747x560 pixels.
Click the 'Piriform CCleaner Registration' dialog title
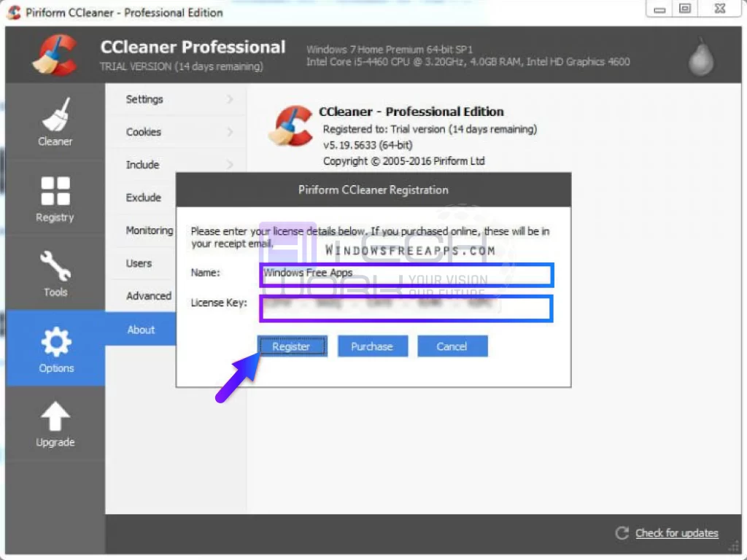coord(373,190)
